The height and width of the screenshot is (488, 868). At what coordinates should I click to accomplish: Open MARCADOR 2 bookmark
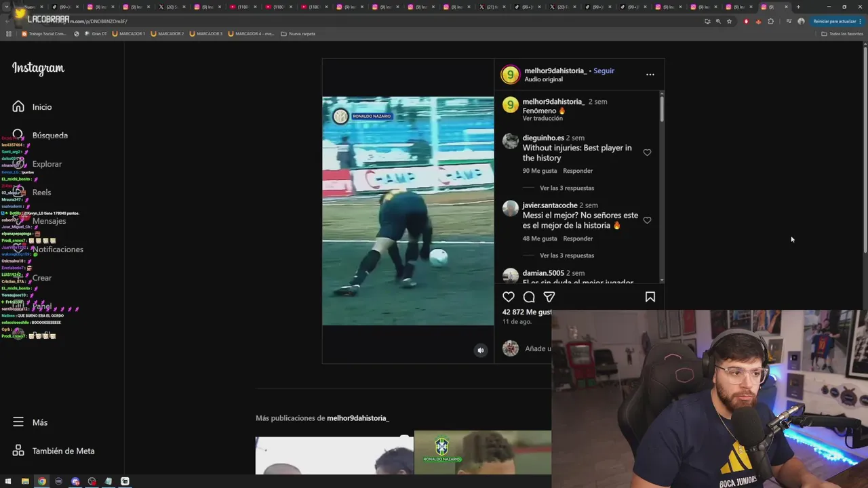click(x=167, y=33)
